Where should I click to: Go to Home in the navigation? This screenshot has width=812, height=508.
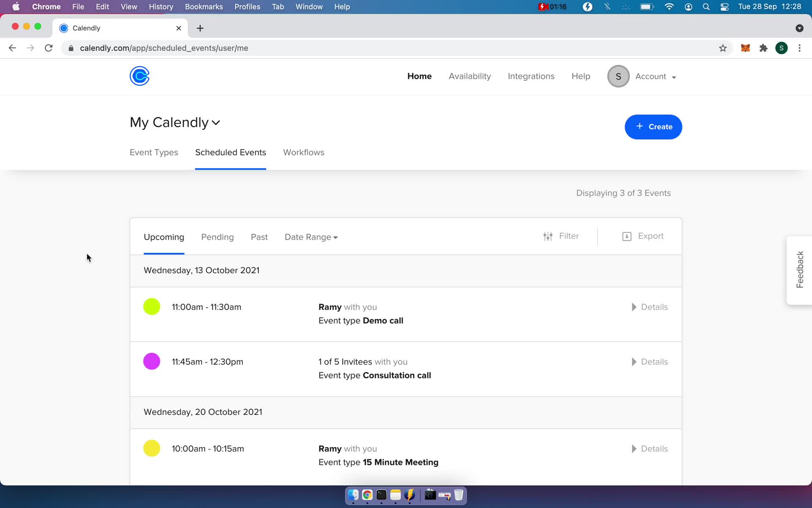click(420, 77)
